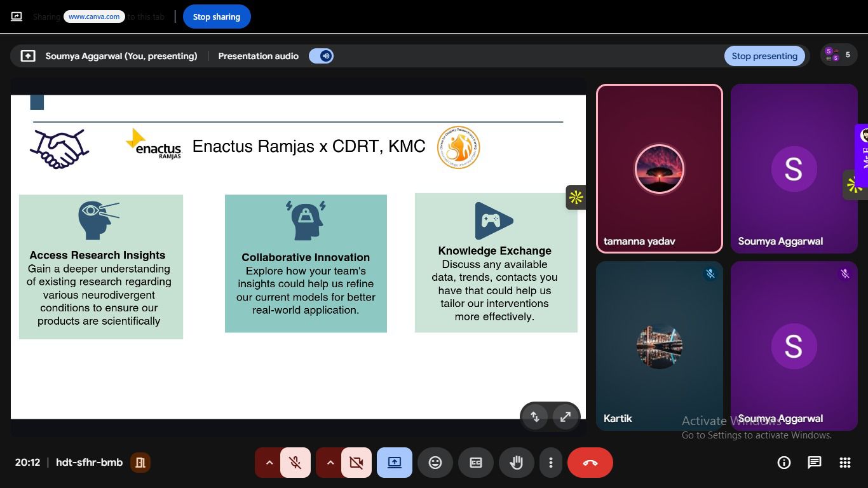
Task: Click the Access Research Insights head icon
Action: pyautogui.click(x=98, y=220)
